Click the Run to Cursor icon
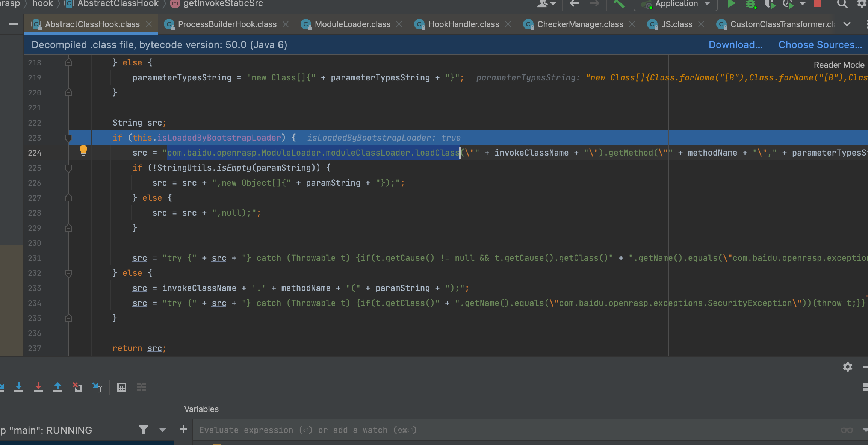 click(97, 387)
